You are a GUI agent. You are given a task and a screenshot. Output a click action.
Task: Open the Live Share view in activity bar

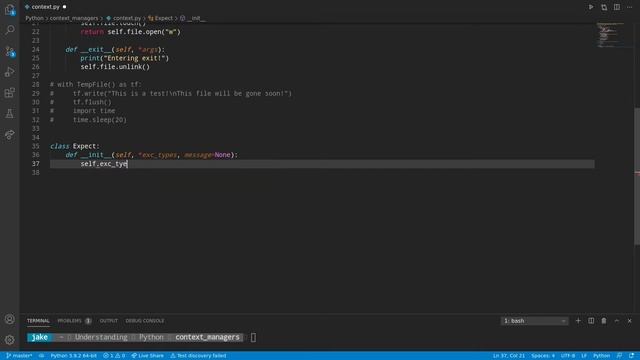10,134
